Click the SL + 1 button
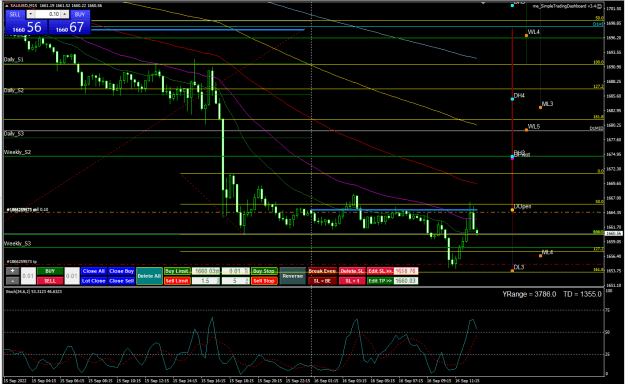The width and height of the screenshot is (625, 384). 352,281
